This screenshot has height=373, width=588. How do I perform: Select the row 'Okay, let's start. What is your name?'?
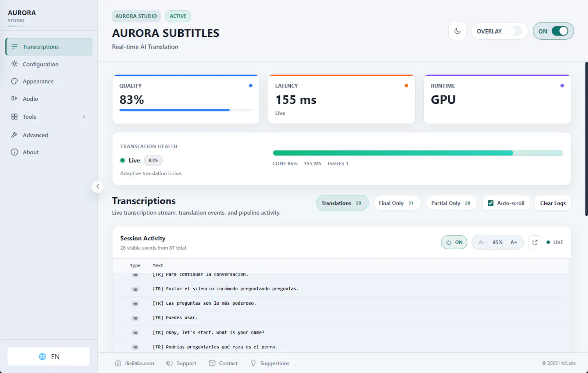(340, 333)
